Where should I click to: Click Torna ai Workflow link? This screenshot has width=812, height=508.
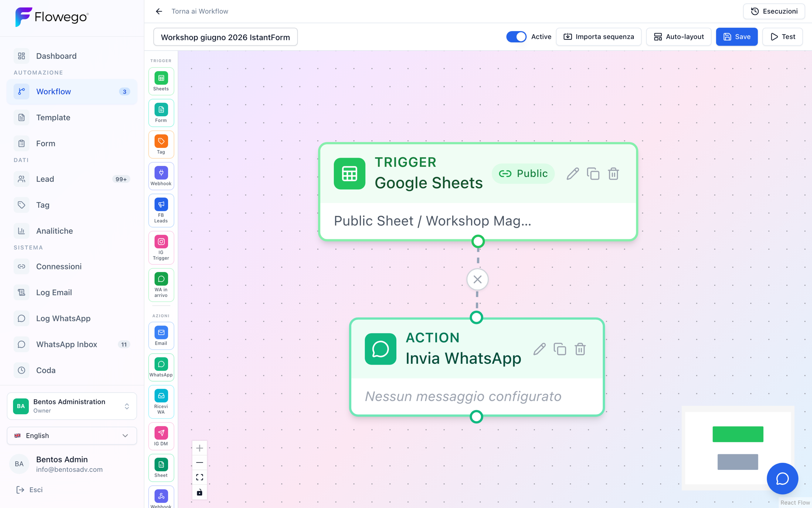(200, 11)
